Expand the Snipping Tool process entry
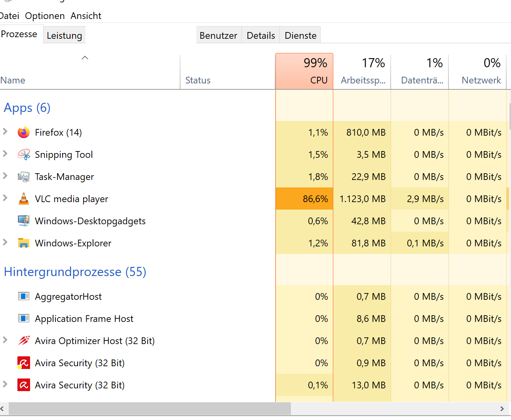The height and width of the screenshot is (420, 511). point(5,153)
